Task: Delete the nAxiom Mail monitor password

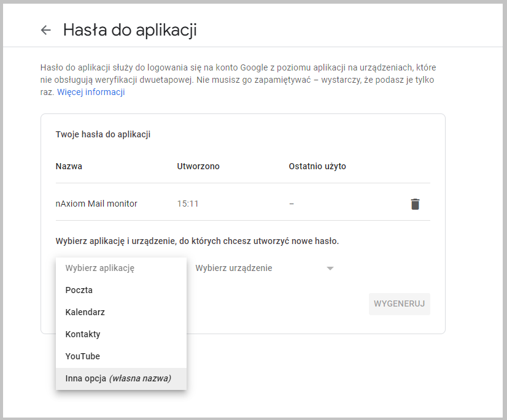Action: pyautogui.click(x=415, y=204)
